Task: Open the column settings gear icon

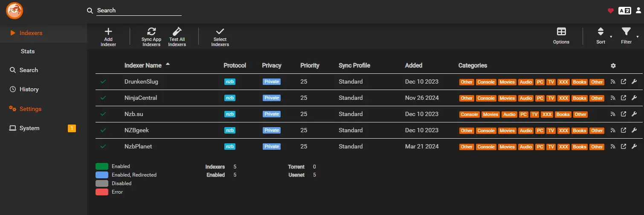Action: point(613,66)
